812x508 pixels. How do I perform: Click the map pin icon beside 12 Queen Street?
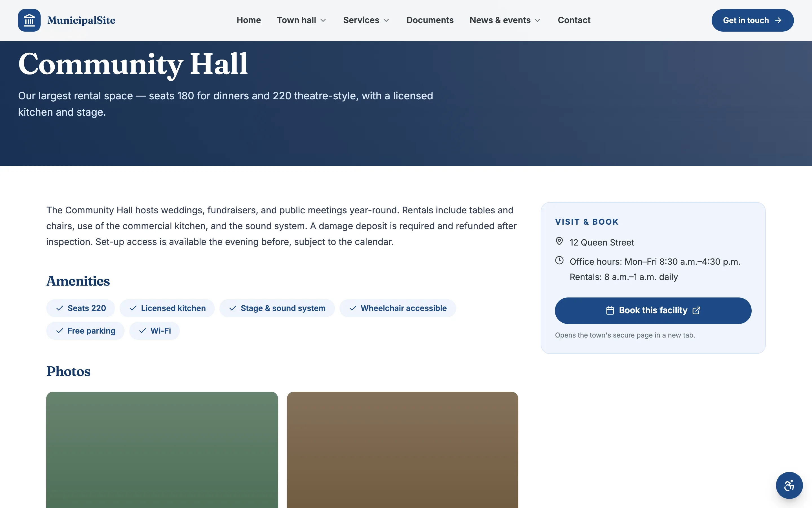pos(559,241)
